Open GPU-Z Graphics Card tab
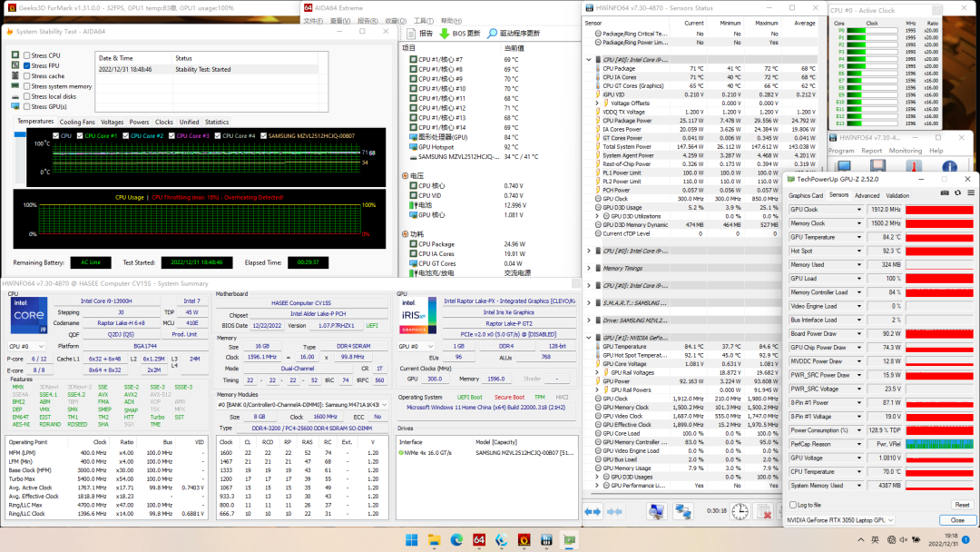 coord(806,196)
